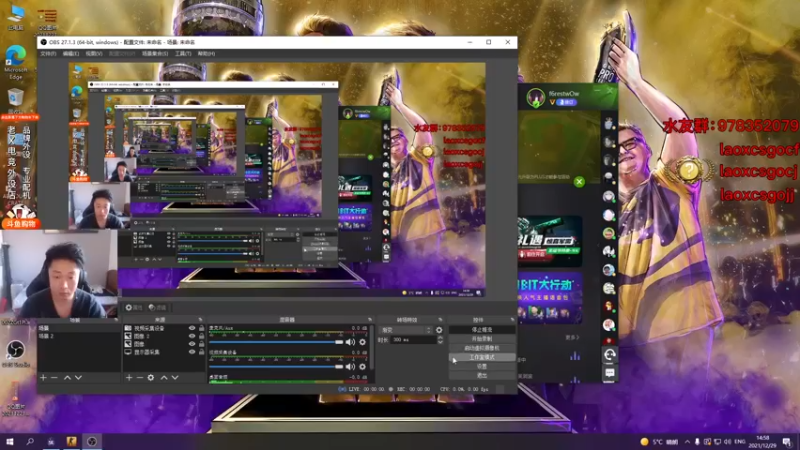Open taskbar search
Image resolution: width=800 pixels, height=450 pixels.
point(30,441)
